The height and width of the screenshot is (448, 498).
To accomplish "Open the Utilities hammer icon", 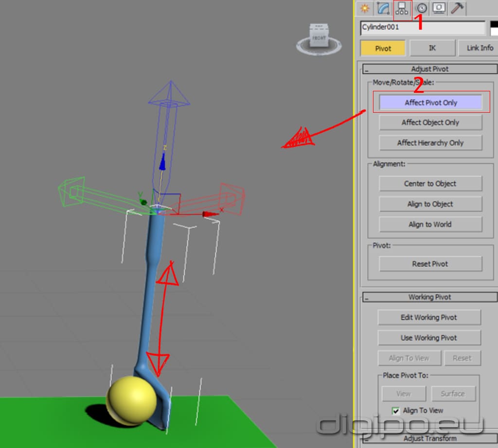I will pyautogui.click(x=457, y=8).
